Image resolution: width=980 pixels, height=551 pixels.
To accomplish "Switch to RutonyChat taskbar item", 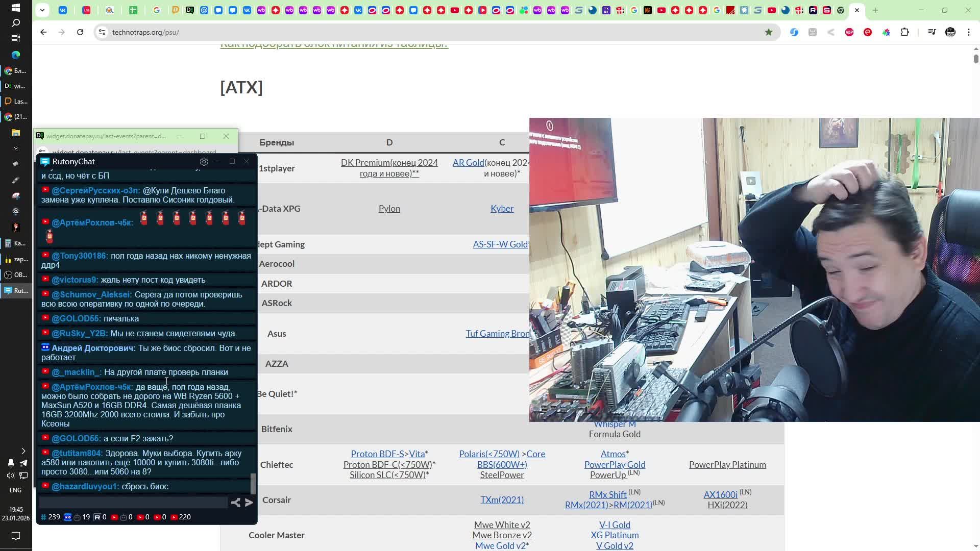I will [x=16, y=290].
